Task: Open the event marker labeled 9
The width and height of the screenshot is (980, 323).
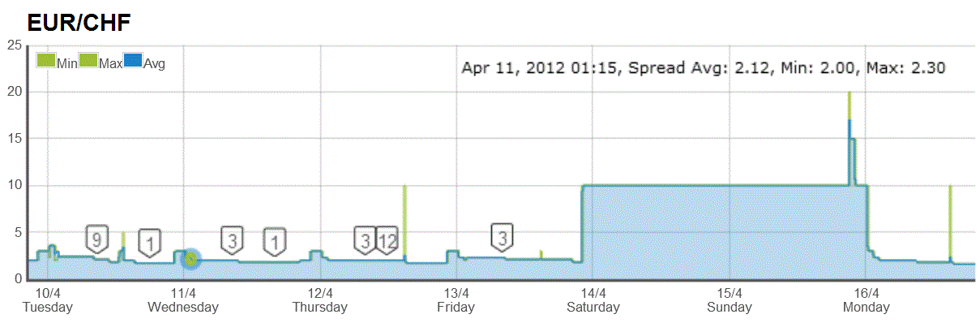Action: click(97, 239)
